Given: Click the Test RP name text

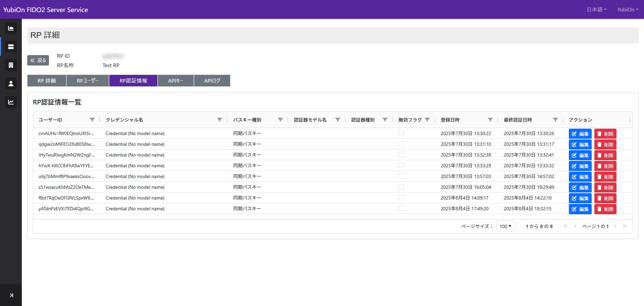Looking at the screenshot, I should 111,65.
